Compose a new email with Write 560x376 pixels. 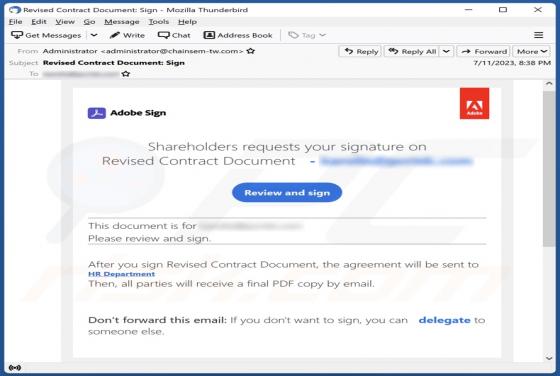pos(127,35)
